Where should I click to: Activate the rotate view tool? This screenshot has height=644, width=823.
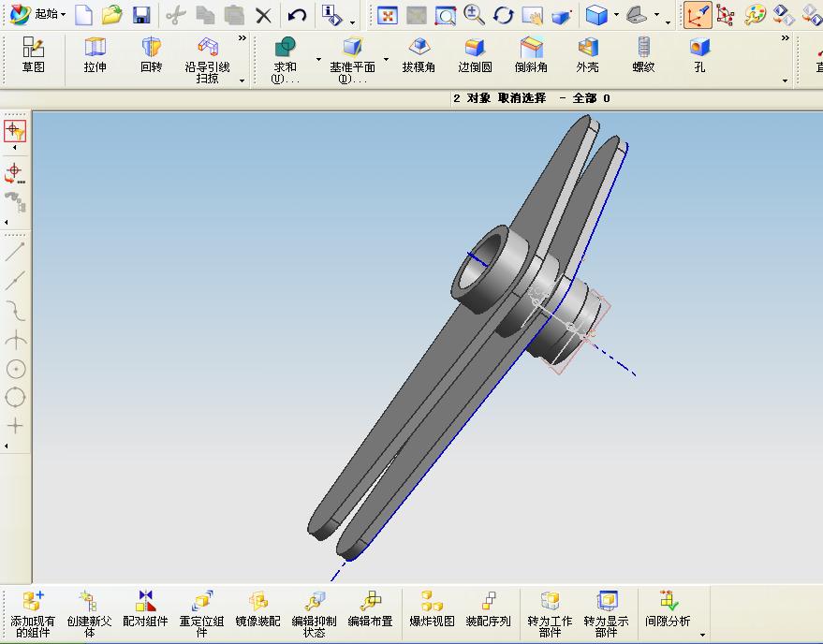coord(504,15)
